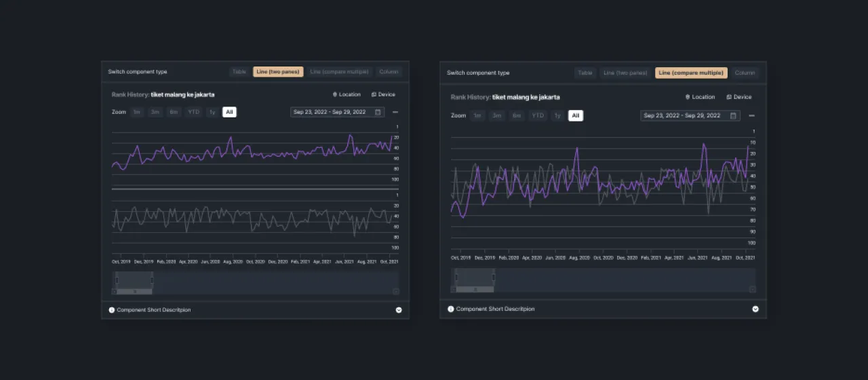Image resolution: width=868 pixels, height=380 pixels.
Task: Click Component Short Description text in two-panes panel
Action: pos(154,310)
